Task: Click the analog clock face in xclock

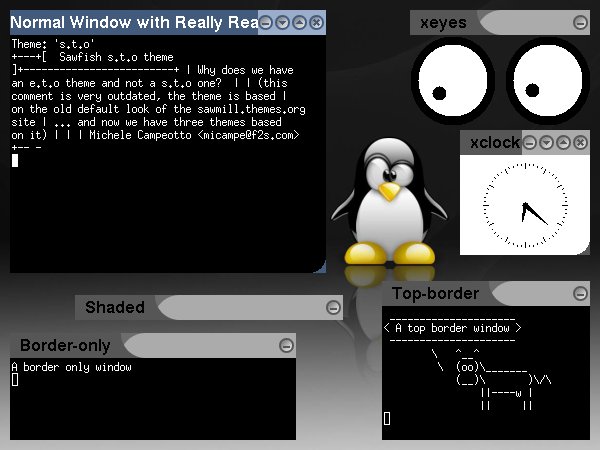Action: point(525,205)
